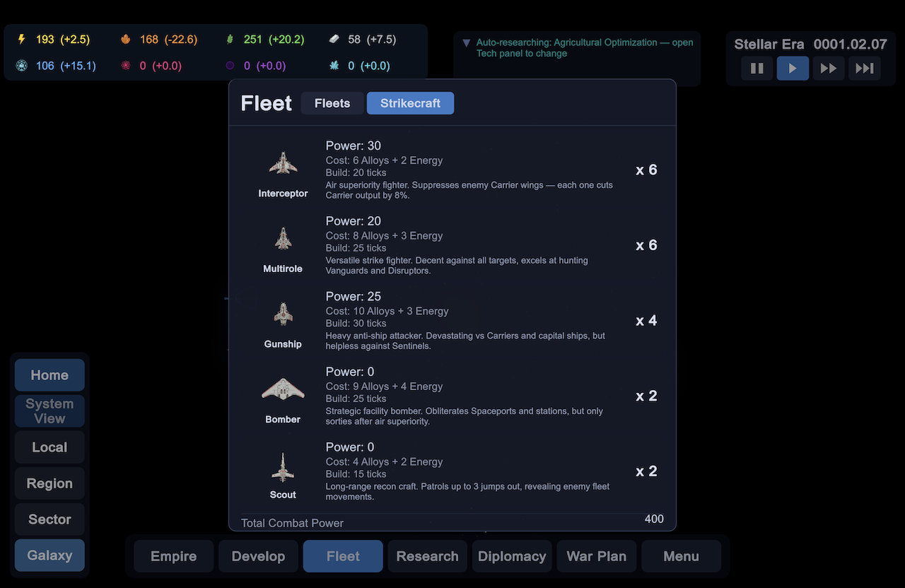Pause the game simulation
Viewport: 905px width, 588px height.
pos(757,69)
